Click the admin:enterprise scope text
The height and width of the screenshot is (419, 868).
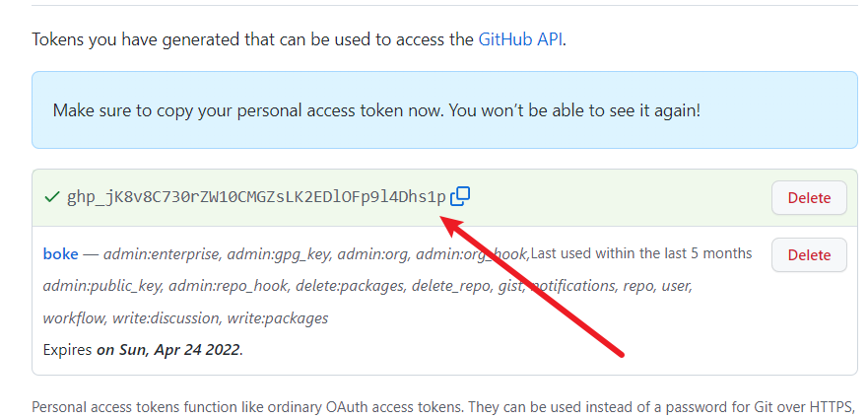click(161, 254)
